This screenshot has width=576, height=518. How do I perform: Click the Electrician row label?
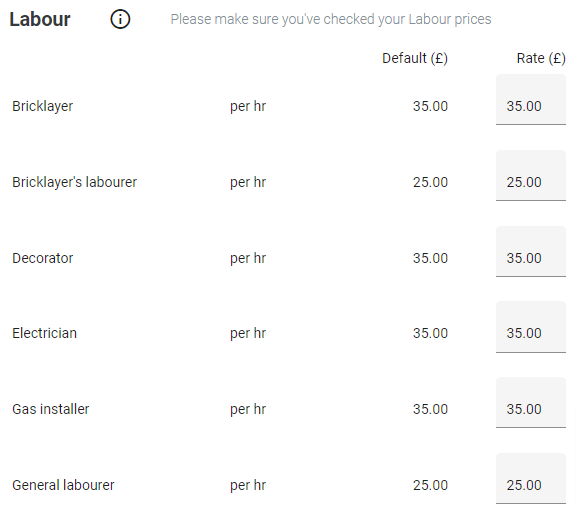coord(44,333)
